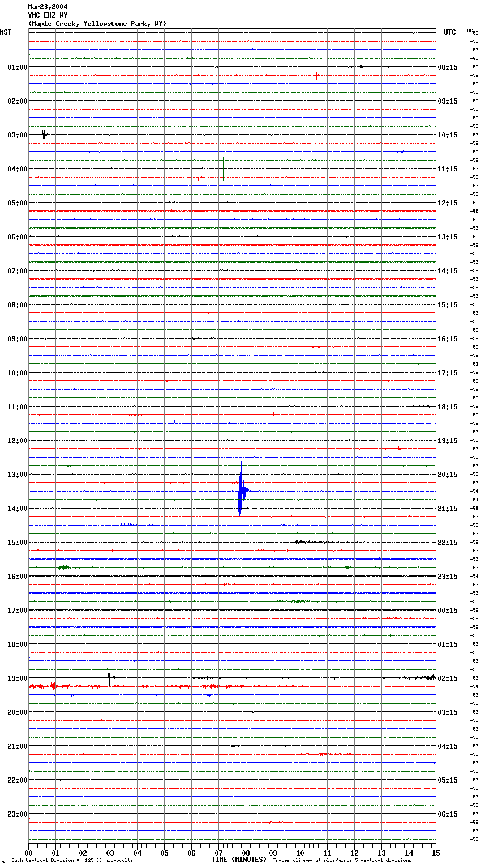Select the green wavelet above the 16:00 trace

pos(65,567)
